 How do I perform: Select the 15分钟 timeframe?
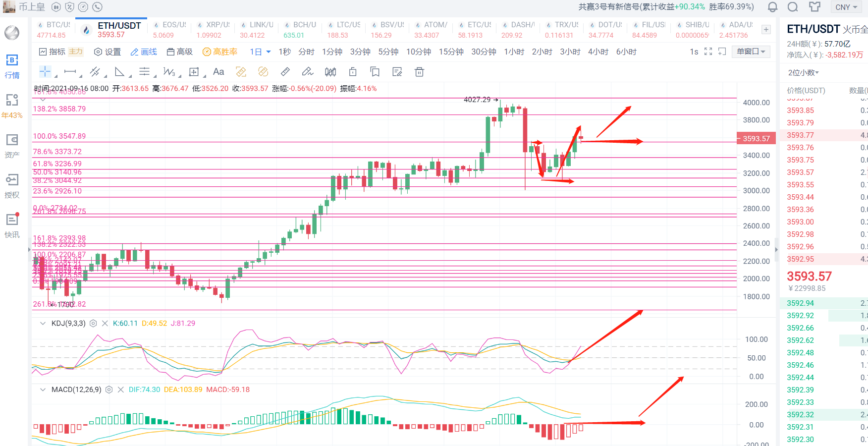point(451,52)
